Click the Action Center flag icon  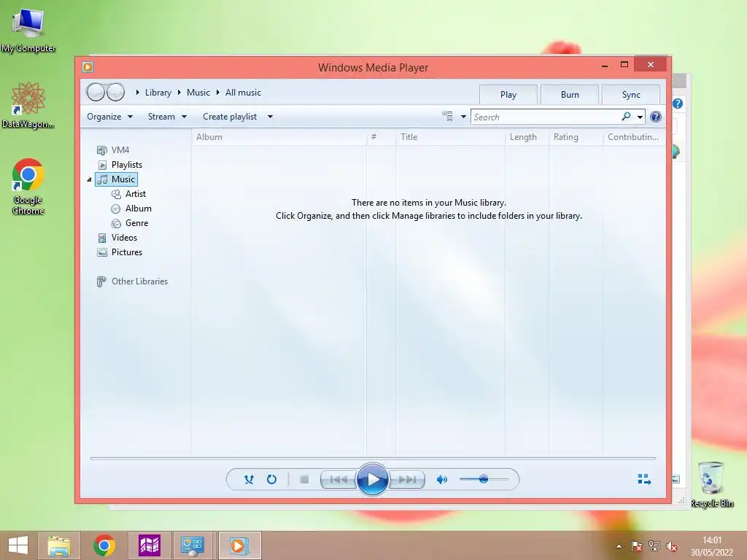pyautogui.click(x=636, y=546)
